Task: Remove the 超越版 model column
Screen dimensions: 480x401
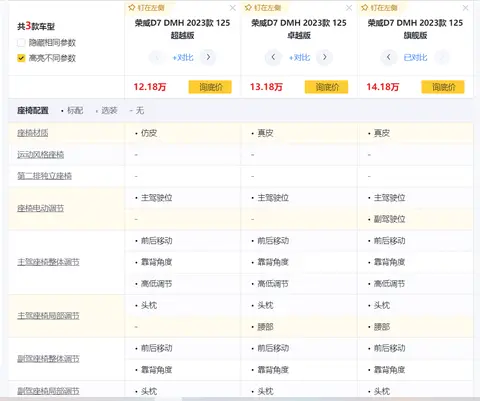Action: pos(233,8)
